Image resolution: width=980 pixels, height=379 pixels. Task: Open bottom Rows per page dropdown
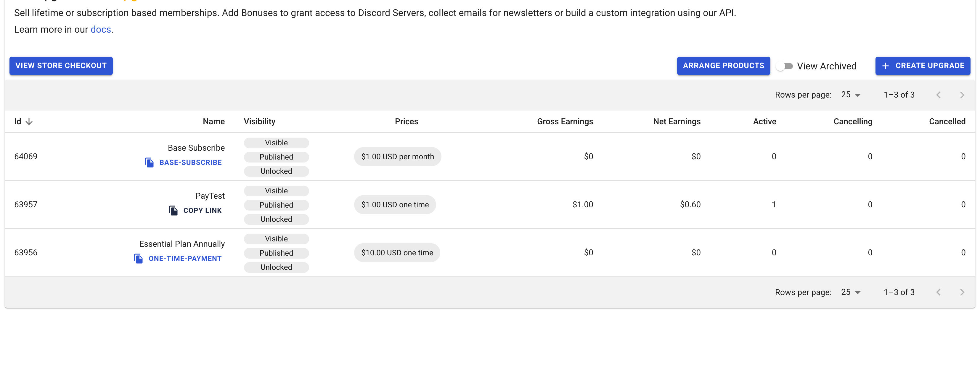851,292
